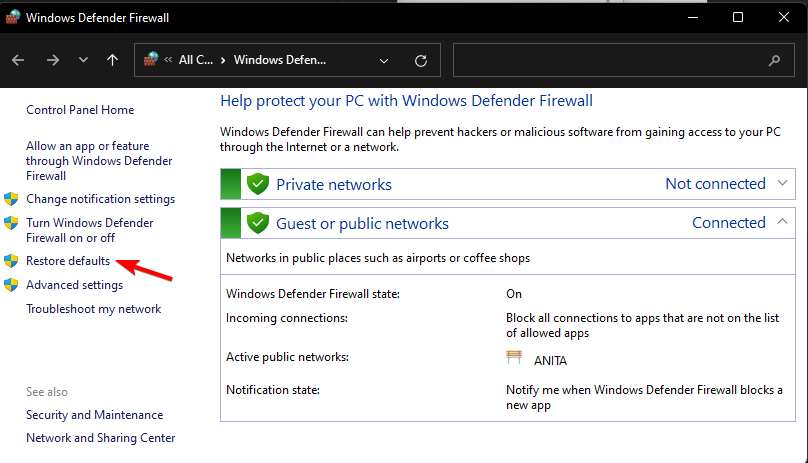Click the Forward navigation arrow

pyautogui.click(x=53, y=60)
